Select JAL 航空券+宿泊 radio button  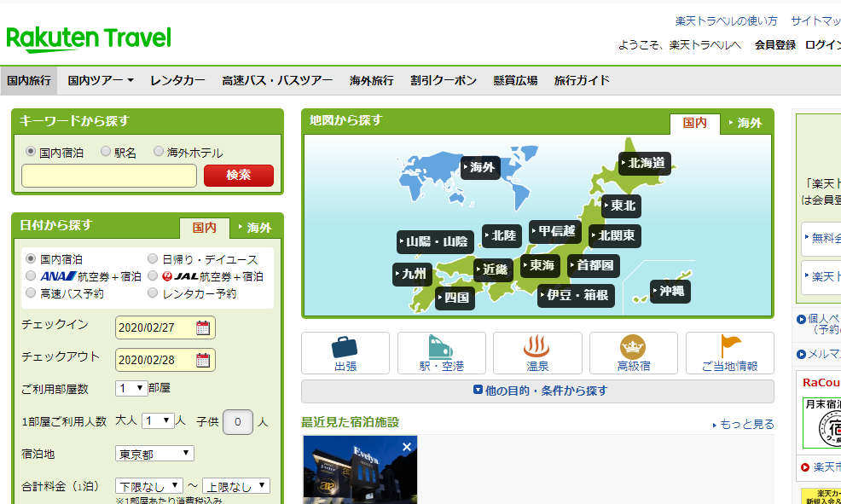pyautogui.click(x=153, y=275)
